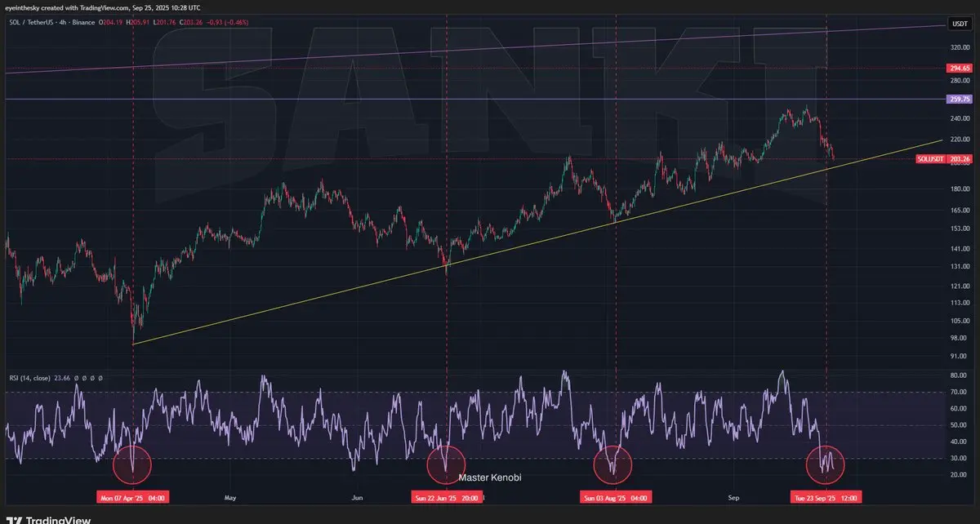Click the 240.00 price axis value

pyautogui.click(x=959, y=118)
